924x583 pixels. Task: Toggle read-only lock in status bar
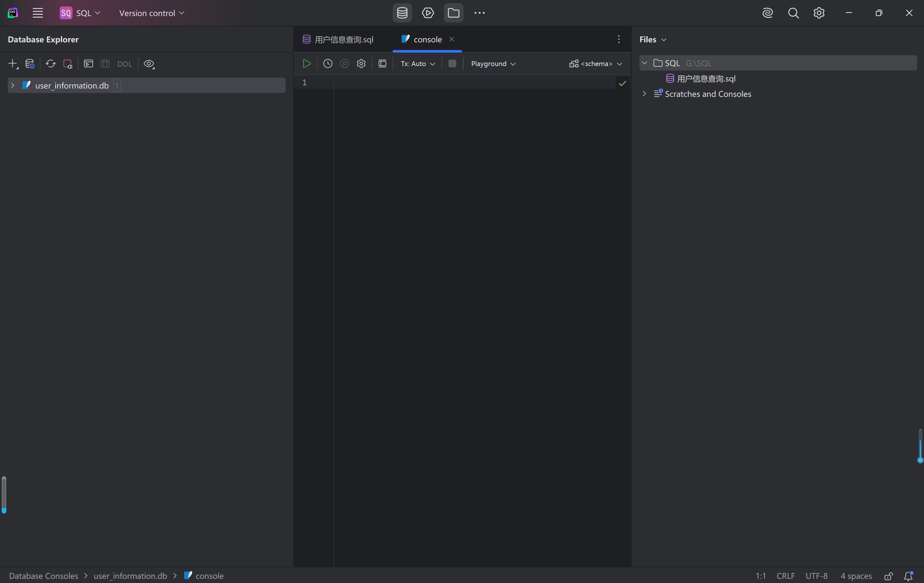coord(888,576)
